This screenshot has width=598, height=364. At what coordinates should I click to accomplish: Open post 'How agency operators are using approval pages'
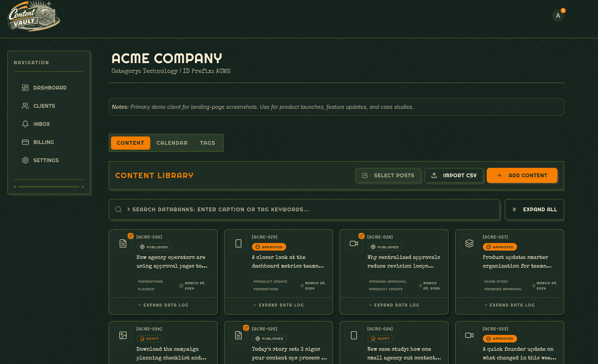[172, 262]
